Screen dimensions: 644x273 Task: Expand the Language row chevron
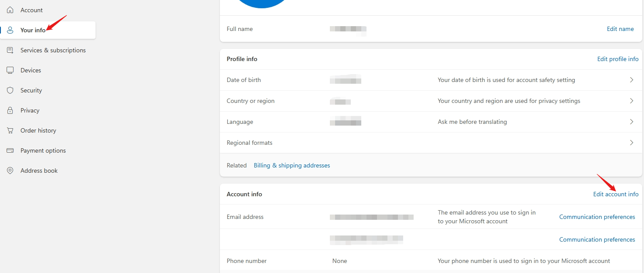pos(631,122)
